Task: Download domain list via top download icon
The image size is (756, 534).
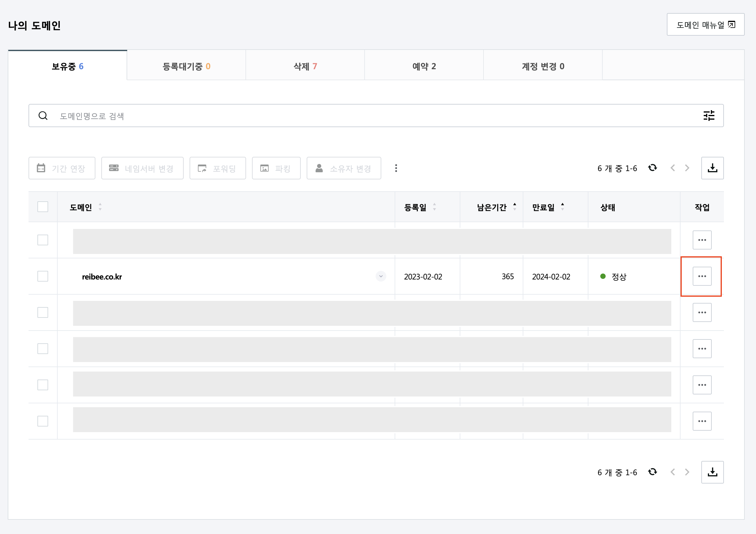Action: [x=712, y=168]
